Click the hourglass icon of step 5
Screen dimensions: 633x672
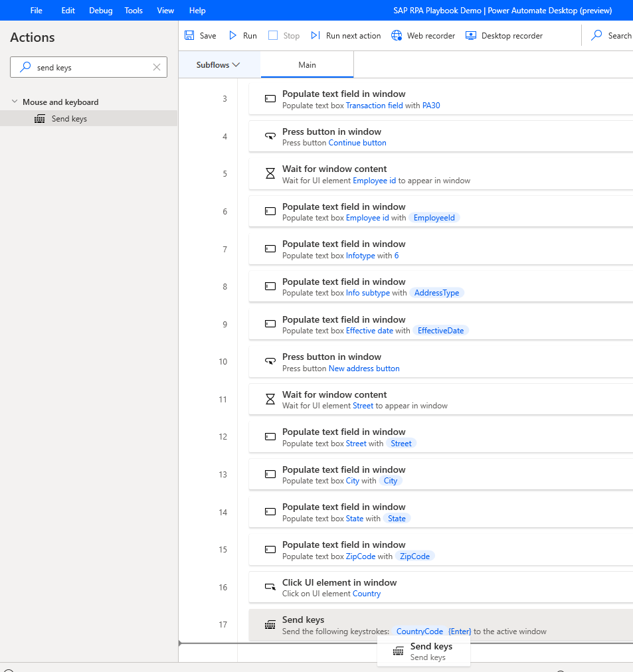point(270,174)
